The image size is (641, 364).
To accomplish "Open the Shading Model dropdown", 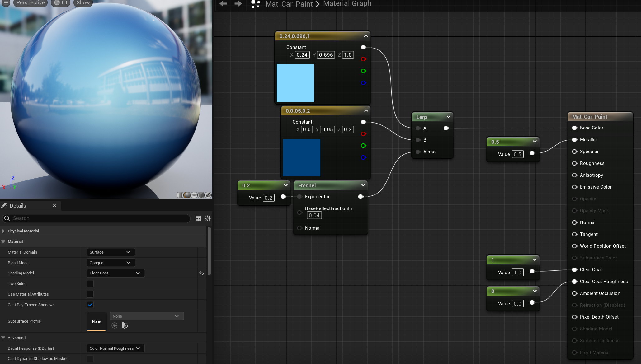I will point(115,273).
